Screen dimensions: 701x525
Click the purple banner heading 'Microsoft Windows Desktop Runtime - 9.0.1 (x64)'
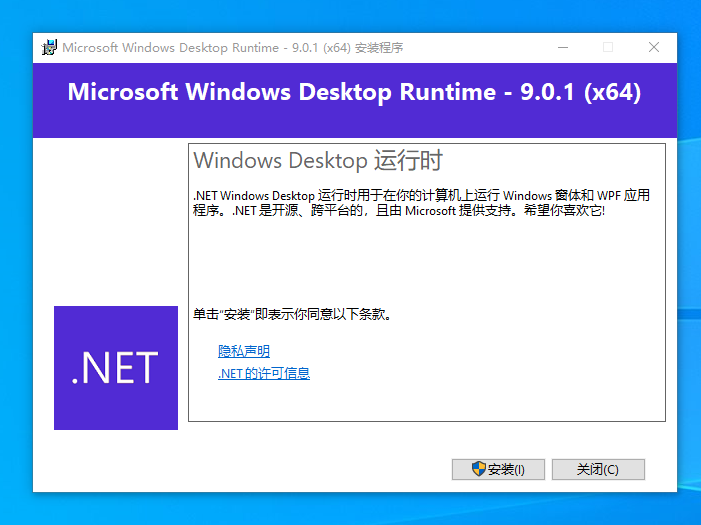(x=354, y=92)
